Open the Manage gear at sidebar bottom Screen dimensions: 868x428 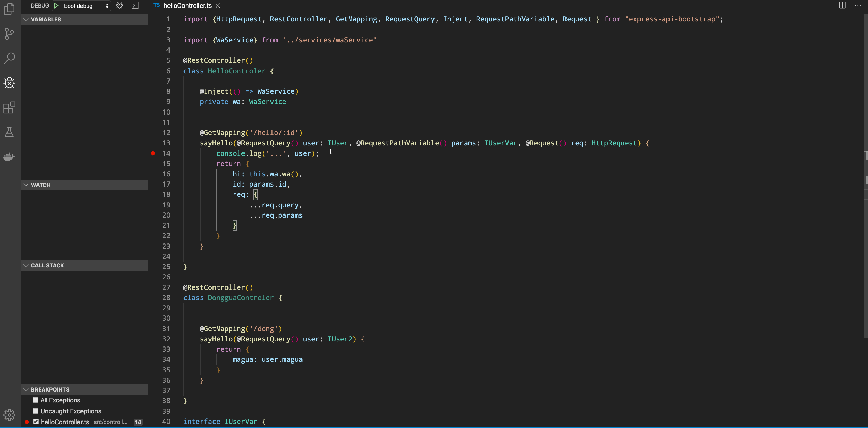(x=10, y=415)
